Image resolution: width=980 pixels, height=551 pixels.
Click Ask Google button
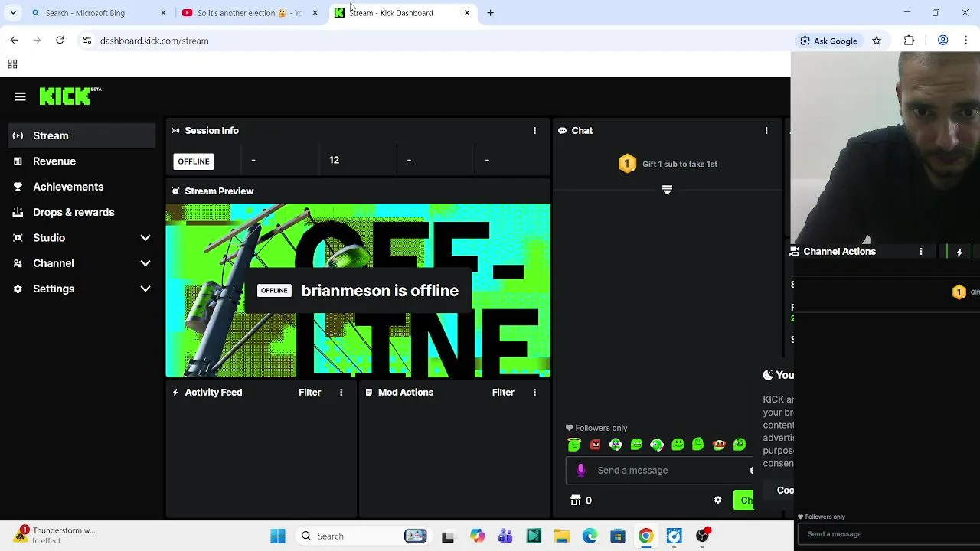tap(828, 41)
